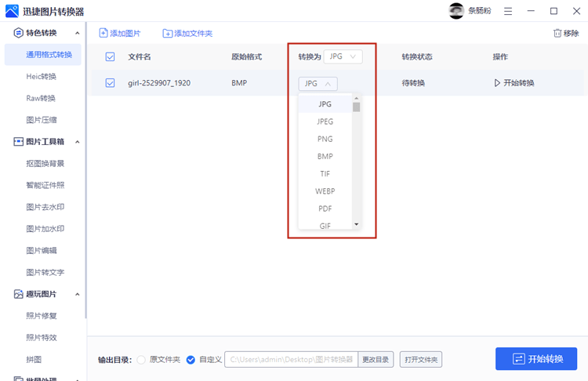The image size is (588, 381).
Task: Click the 图片工具箱 section icon
Action: tap(18, 142)
